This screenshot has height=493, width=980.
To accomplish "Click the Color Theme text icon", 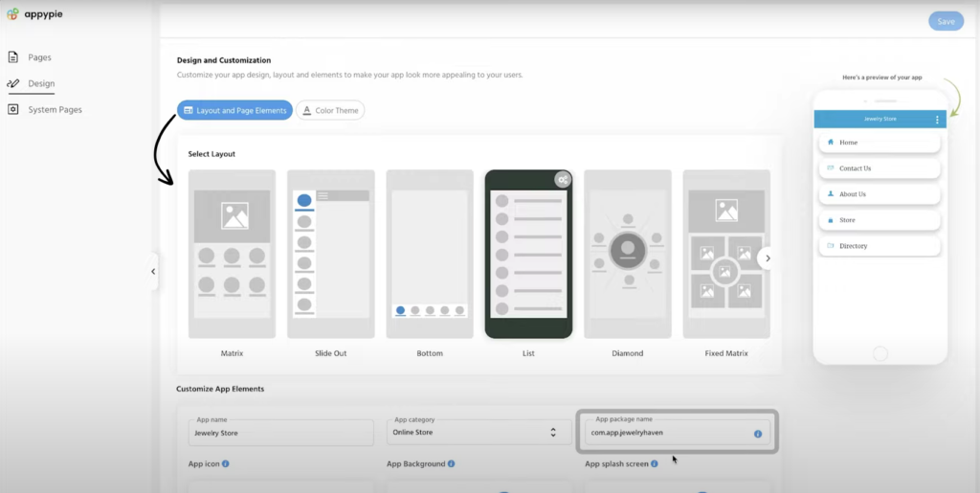I will pyautogui.click(x=307, y=111).
